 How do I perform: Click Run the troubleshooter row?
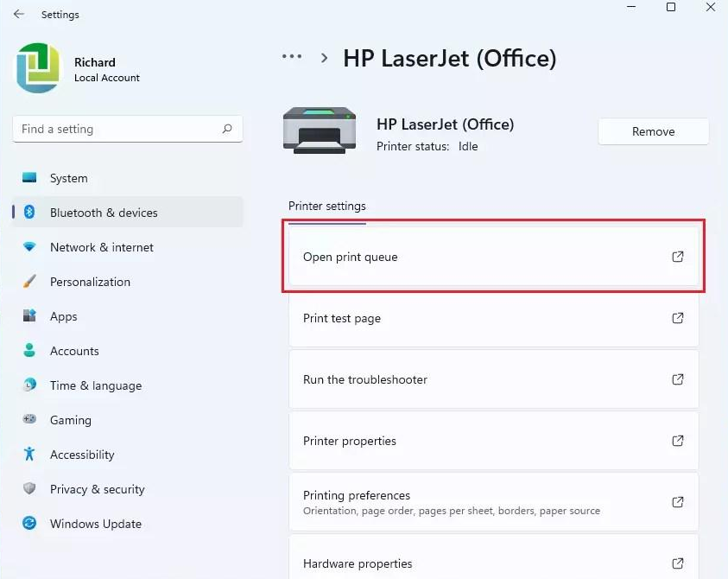493,379
